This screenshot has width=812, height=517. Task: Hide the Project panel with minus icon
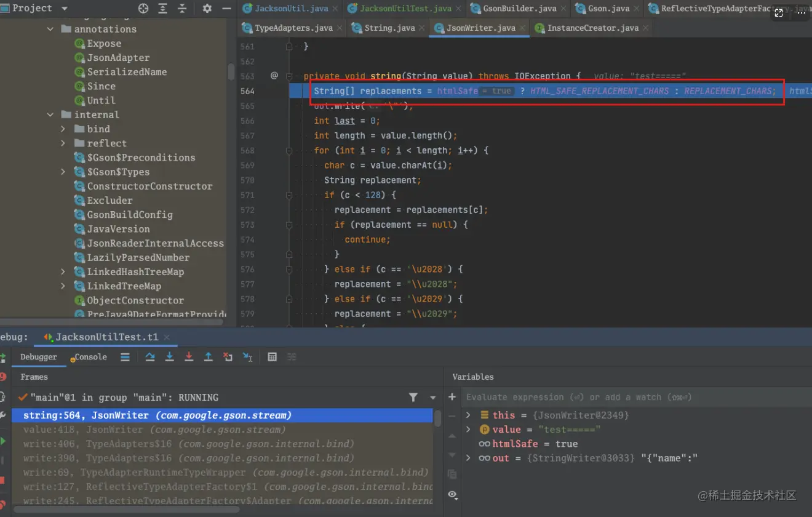click(226, 9)
